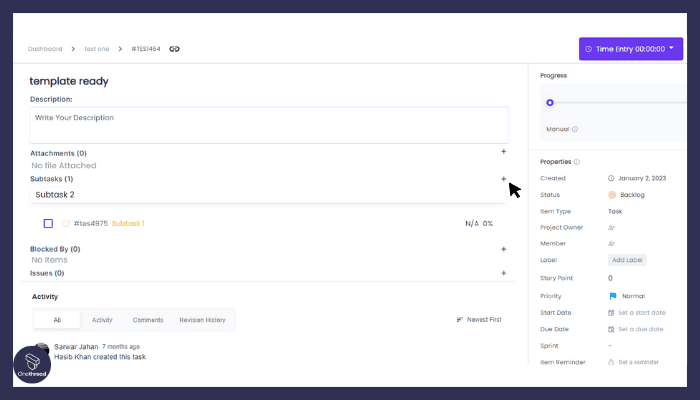700x400 pixels.
Task: Click the Add Label button
Action: coord(627,260)
